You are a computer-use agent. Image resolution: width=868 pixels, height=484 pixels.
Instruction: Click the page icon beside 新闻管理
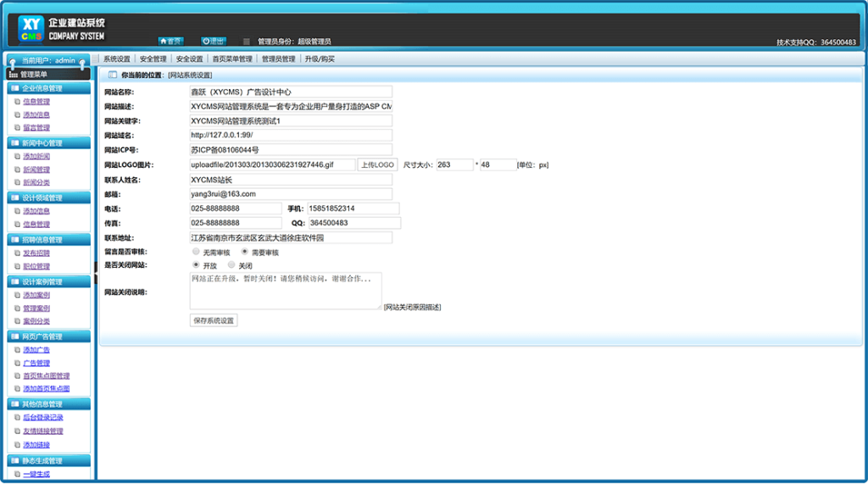[x=17, y=170]
